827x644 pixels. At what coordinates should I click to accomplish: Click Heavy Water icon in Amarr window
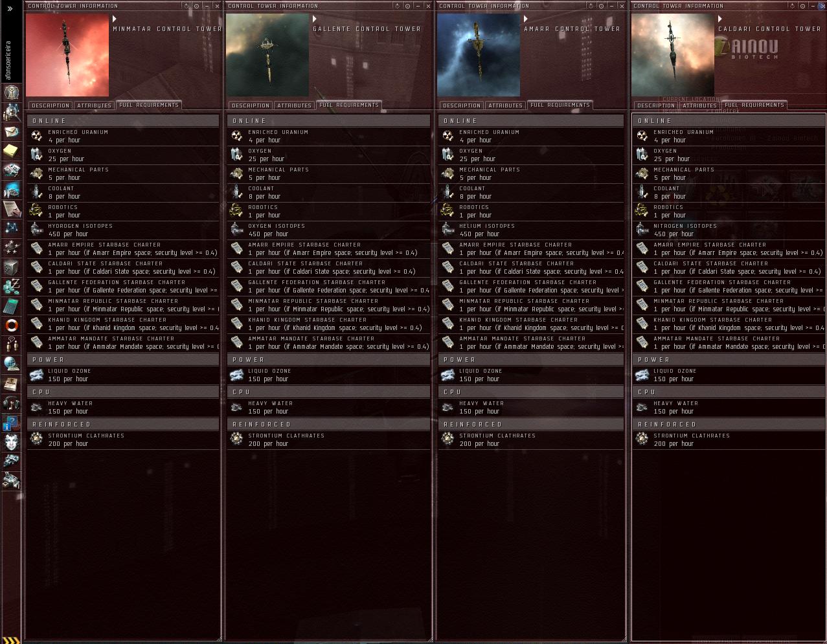[447, 407]
